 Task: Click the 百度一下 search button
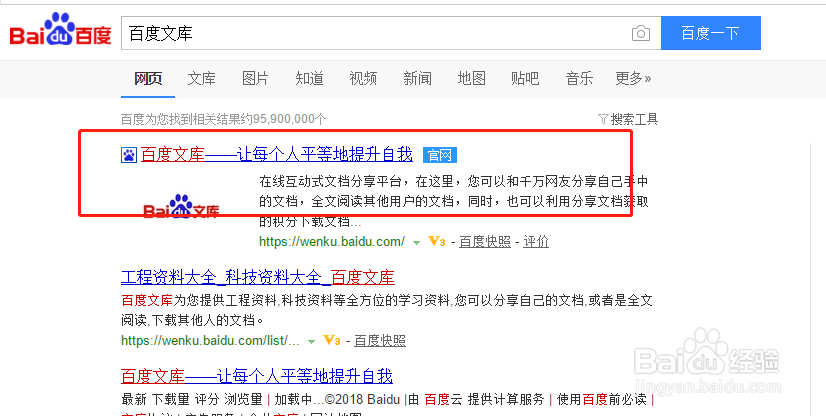(x=711, y=33)
